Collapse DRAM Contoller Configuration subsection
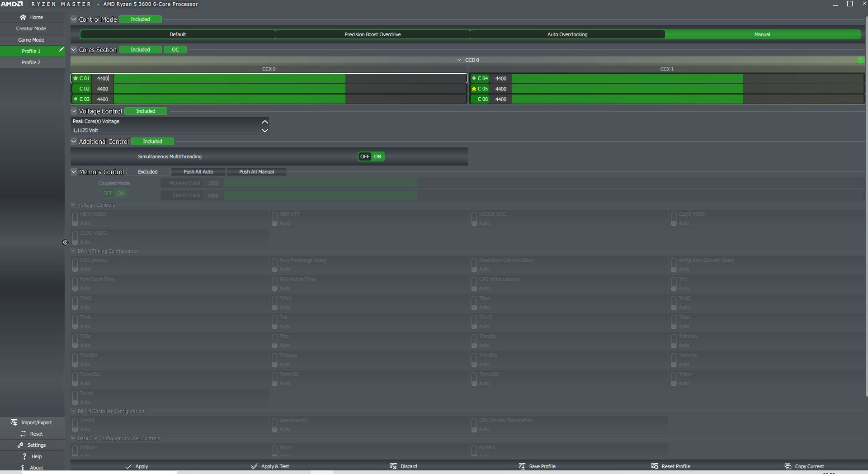This screenshot has height=474, width=868. tap(73, 411)
